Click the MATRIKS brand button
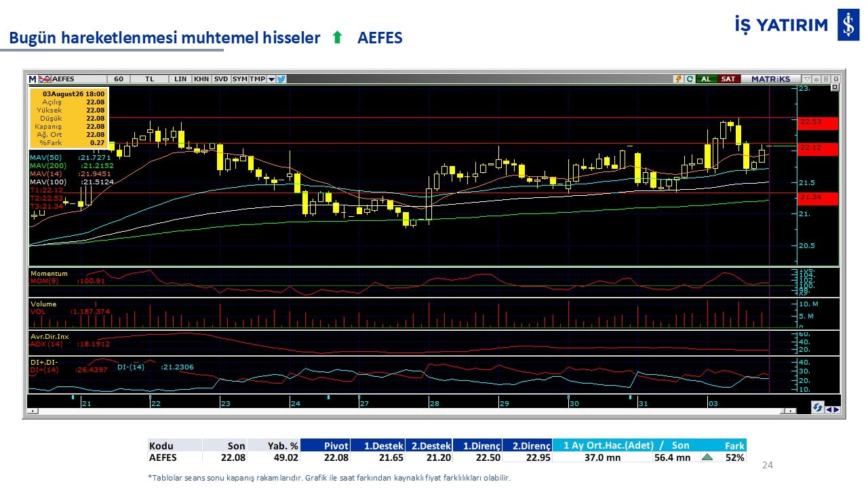 click(x=770, y=79)
